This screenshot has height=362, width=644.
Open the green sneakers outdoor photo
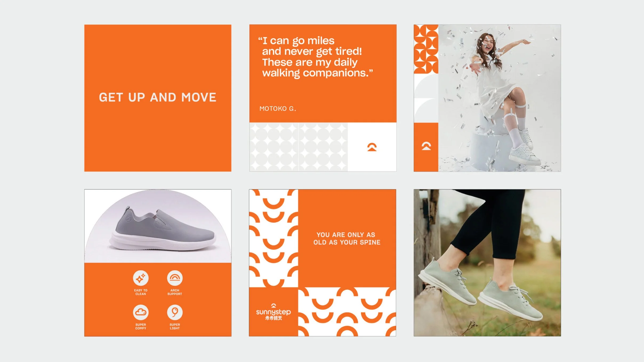pyautogui.click(x=487, y=263)
